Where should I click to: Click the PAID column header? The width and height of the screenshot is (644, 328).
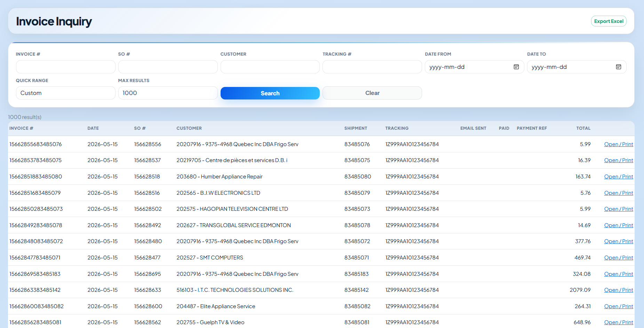(x=504, y=128)
